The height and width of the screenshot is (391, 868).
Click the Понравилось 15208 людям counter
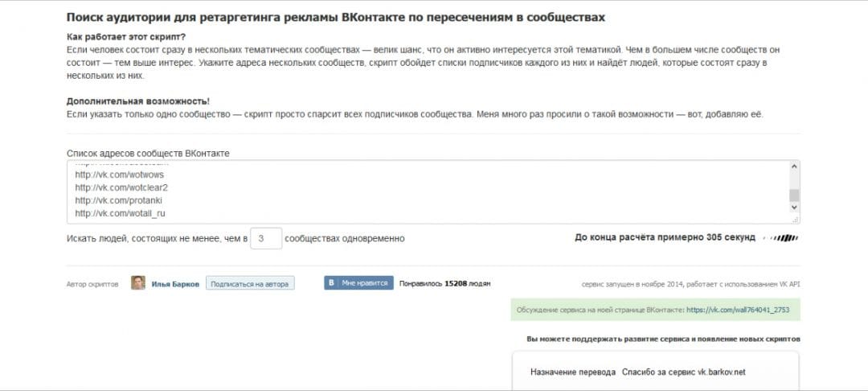point(444,283)
